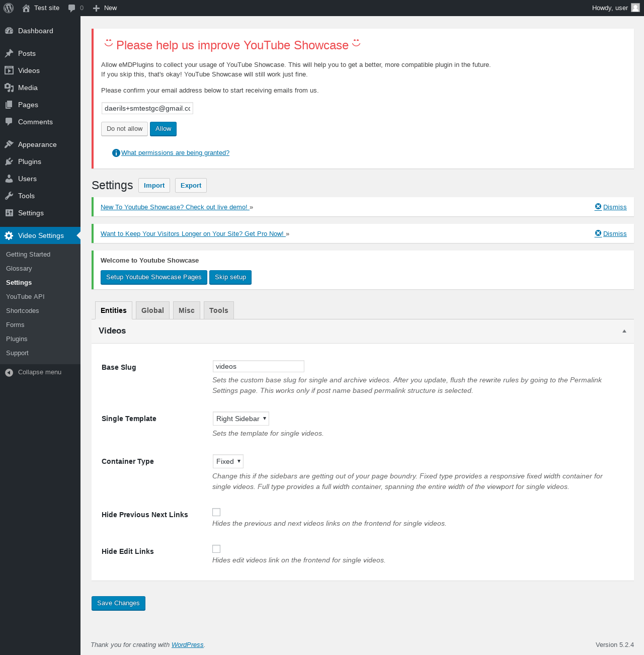Click the Do not allow button

coord(125,129)
